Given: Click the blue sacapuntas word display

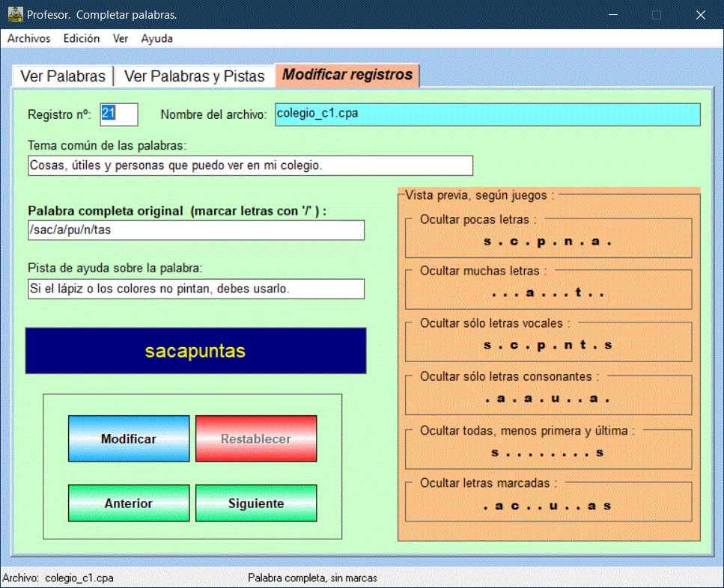Looking at the screenshot, I should point(195,351).
